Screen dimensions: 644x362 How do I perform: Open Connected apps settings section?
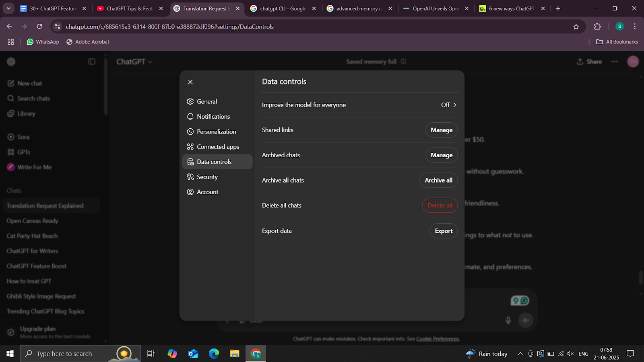point(217,146)
